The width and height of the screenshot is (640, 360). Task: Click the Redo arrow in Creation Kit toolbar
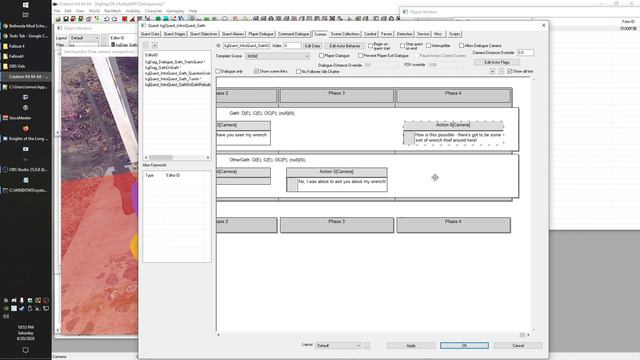(x=114, y=19)
